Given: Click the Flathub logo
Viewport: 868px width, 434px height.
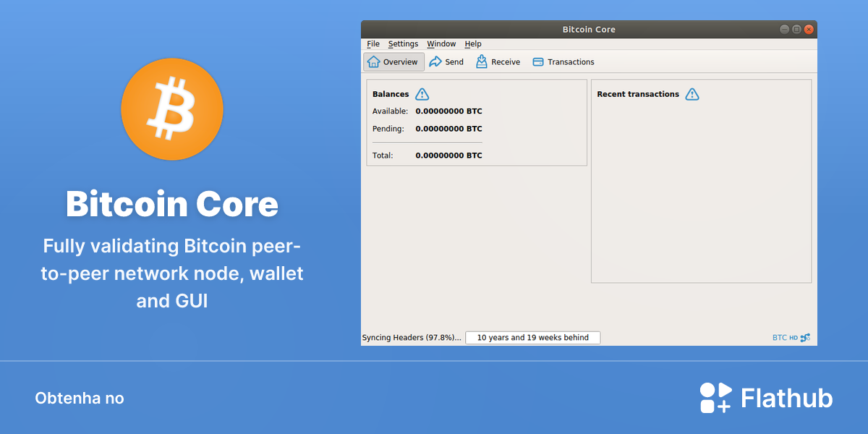Looking at the screenshot, I should click(766, 398).
